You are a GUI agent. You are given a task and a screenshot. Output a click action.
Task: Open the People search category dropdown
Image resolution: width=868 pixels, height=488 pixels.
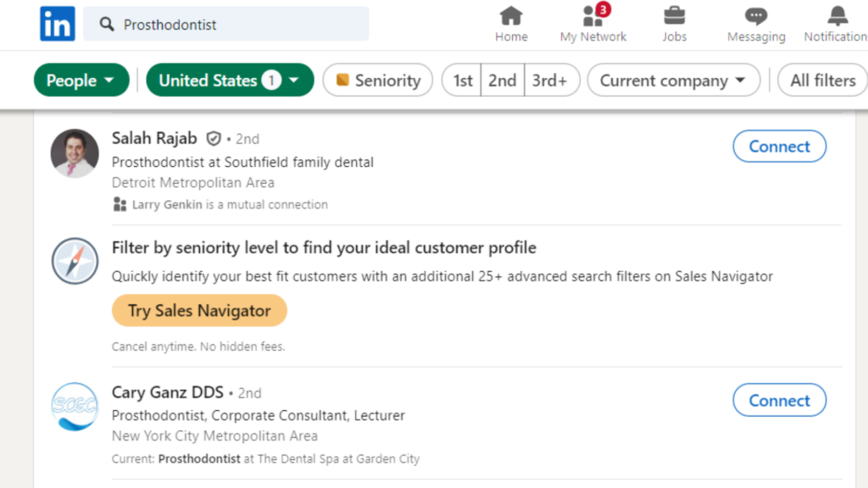81,80
